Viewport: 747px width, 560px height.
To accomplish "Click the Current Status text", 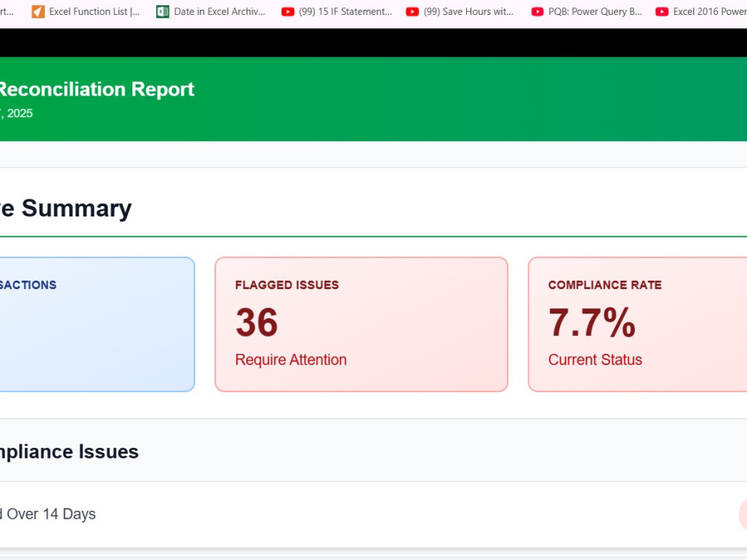I will [x=595, y=360].
